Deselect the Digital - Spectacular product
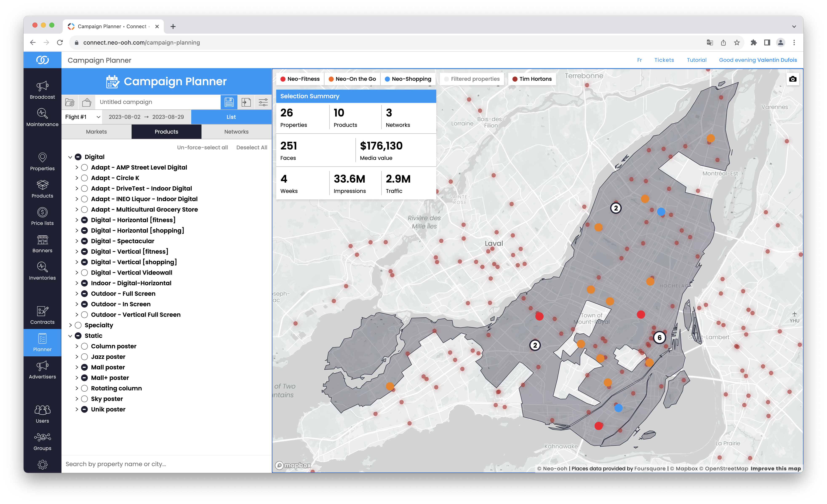 click(84, 241)
